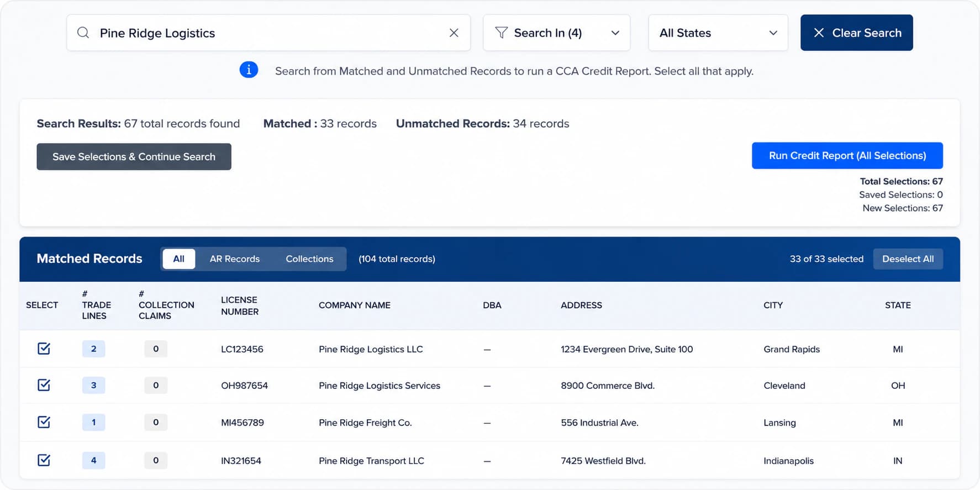Click the LICENSE NUMBER column header
This screenshot has width=980, height=490.
point(240,305)
